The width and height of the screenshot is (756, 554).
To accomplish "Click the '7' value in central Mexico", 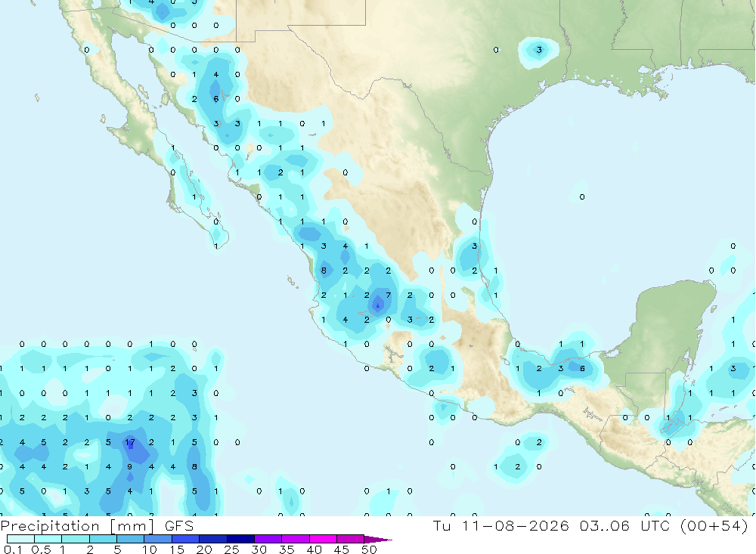I will click(388, 295).
